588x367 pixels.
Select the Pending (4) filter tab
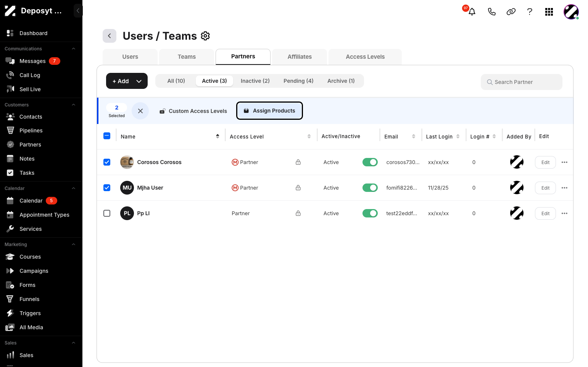pyautogui.click(x=298, y=81)
